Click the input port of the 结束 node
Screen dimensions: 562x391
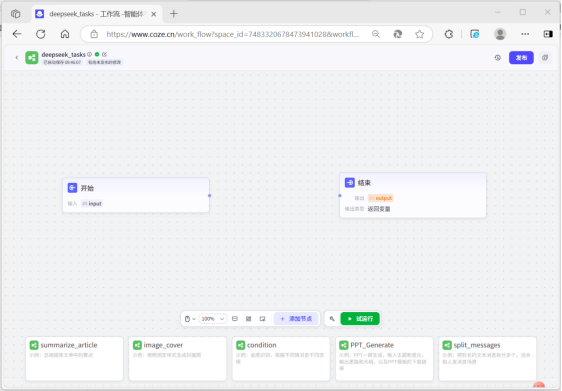[x=340, y=196]
